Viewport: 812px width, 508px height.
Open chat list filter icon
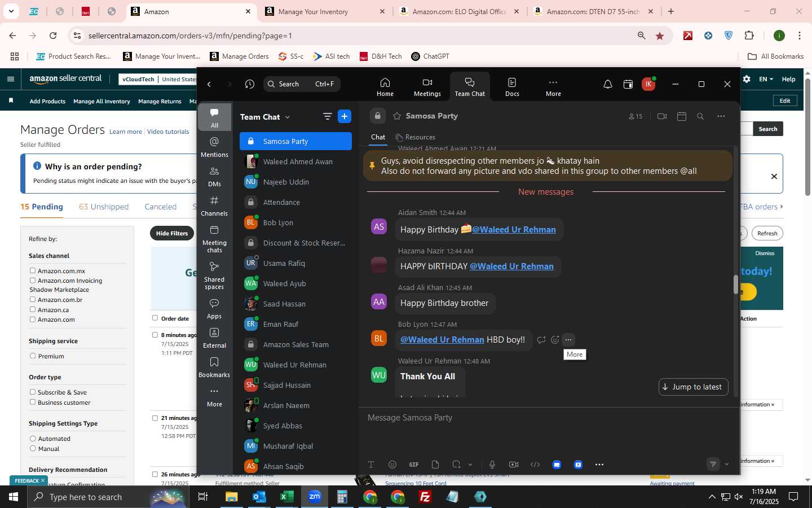327,116
